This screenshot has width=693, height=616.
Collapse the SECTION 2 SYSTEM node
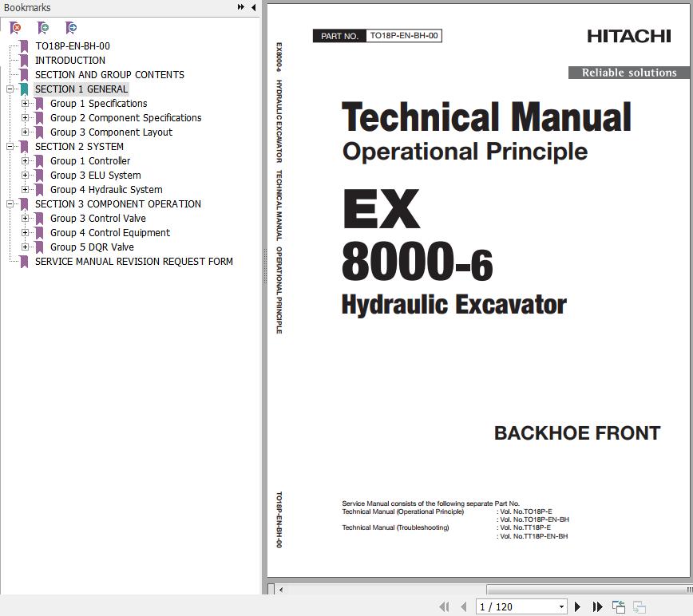tap(10, 147)
